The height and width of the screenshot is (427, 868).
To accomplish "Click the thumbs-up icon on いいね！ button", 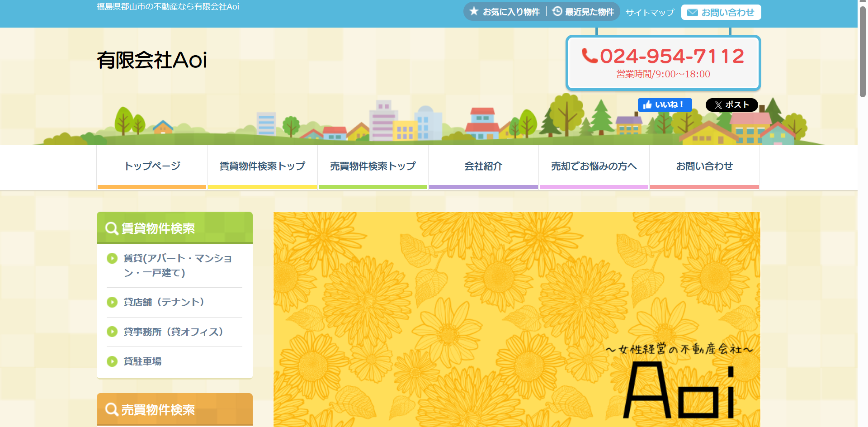I will pos(647,105).
